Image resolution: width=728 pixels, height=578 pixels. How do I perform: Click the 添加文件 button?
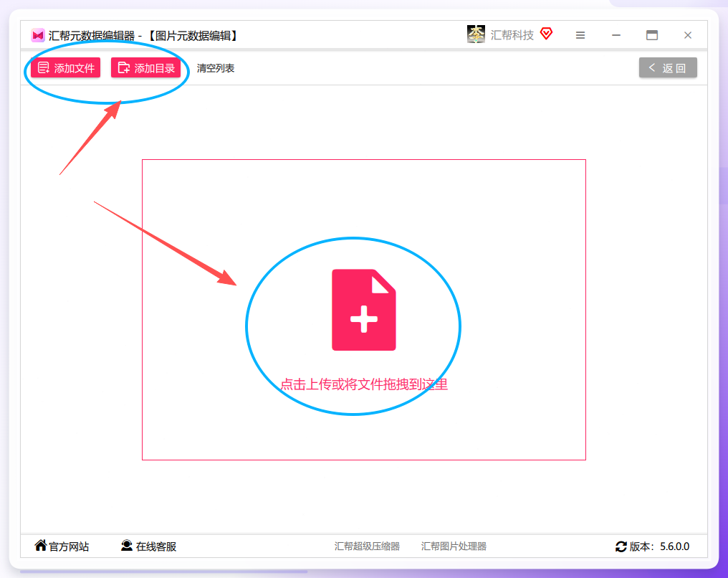coord(65,68)
